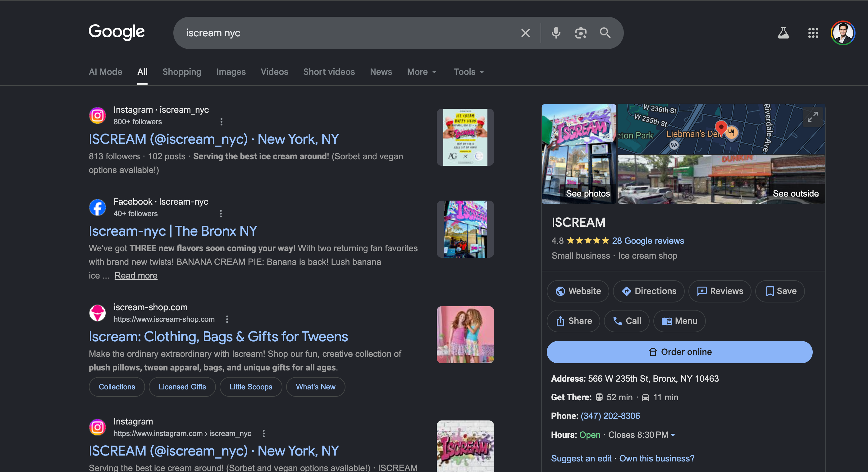This screenshot has height=472, width=868.
Task: Clear the search query with the X icon
Action: click(x=525, y=33)
